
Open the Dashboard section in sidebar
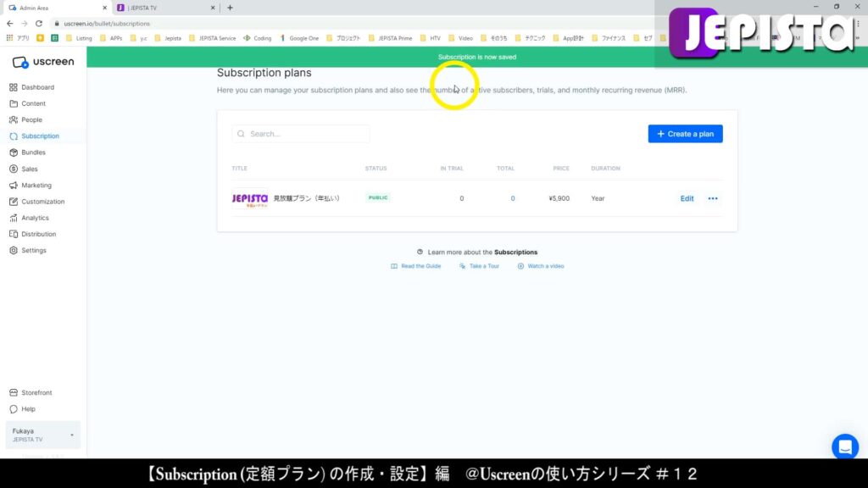pyautogui.click(x=37, y=87)
